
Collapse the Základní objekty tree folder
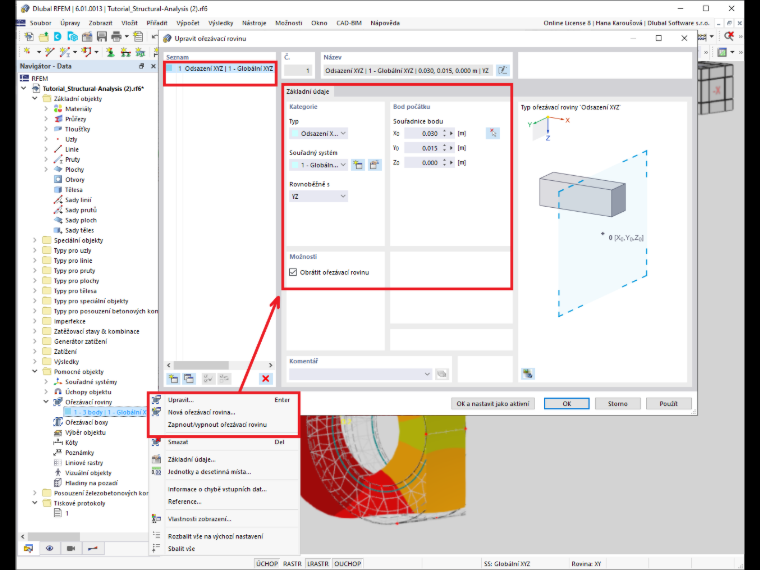point(35,98)
